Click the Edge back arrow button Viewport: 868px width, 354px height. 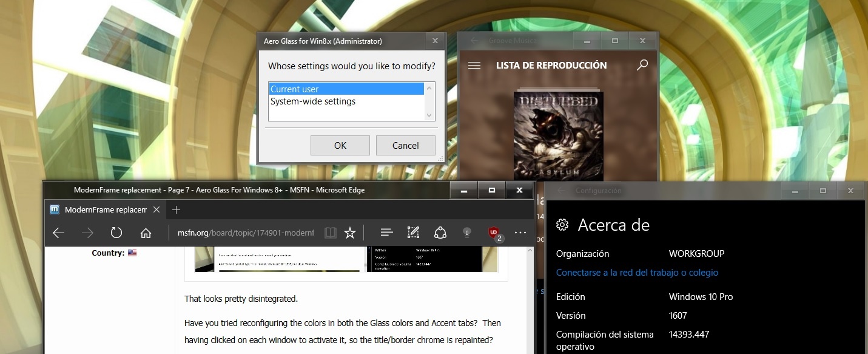click(58, 233)
